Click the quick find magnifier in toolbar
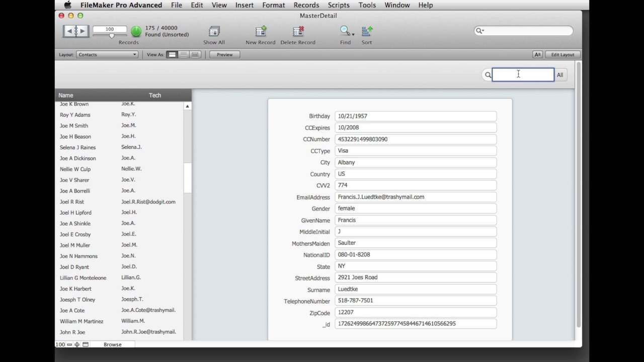The width and height of the screenshot is (644, 362). [479, 31]
